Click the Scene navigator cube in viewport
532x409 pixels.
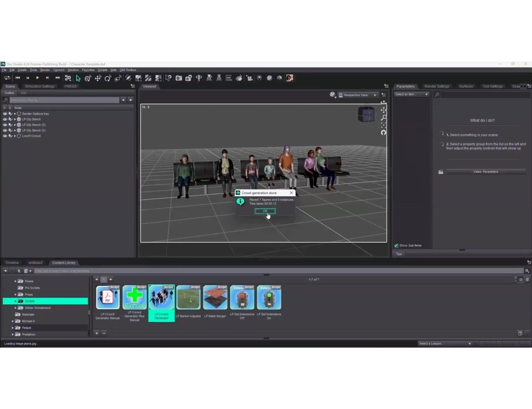click(366, 115)
